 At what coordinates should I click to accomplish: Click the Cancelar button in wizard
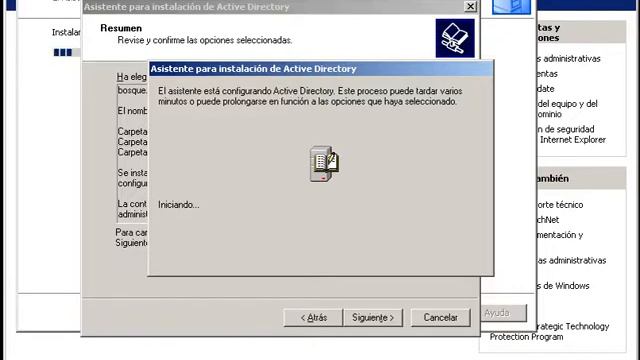coord(440,317)
